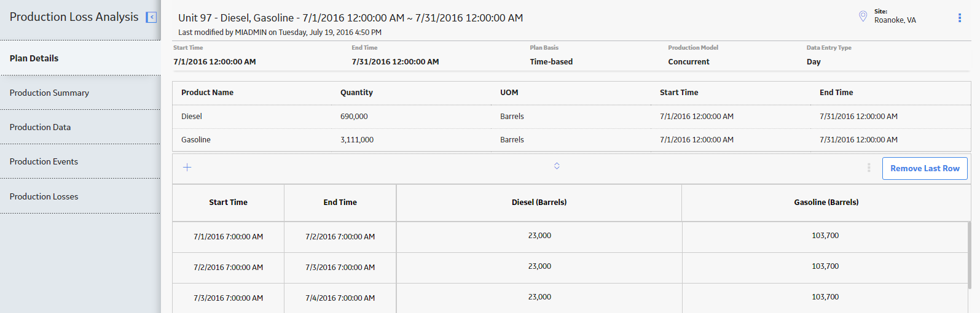Open the header three-dot options menu

click(959, 18)
